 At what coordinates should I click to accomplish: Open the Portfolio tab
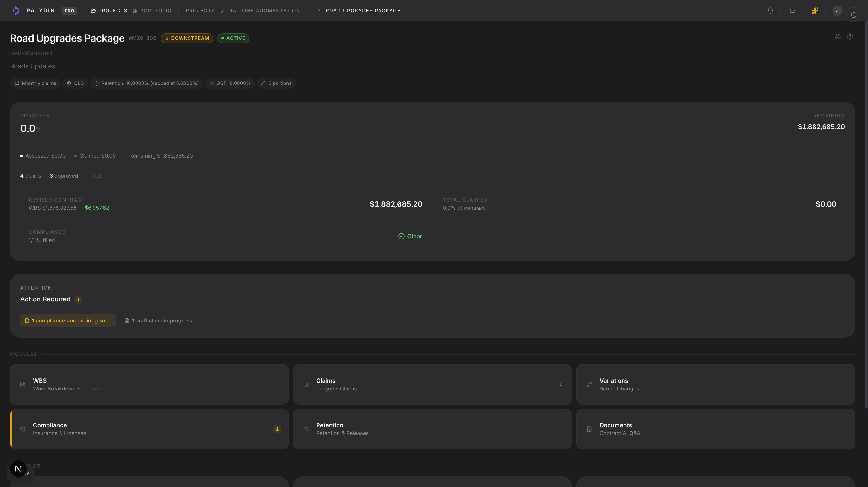pos(152,11)
